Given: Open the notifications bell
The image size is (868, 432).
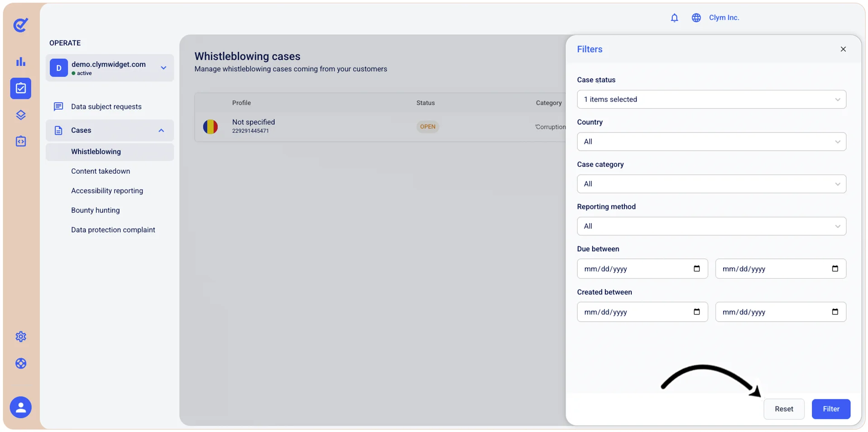Looking at the screenshot, I should tap(674, 18).
